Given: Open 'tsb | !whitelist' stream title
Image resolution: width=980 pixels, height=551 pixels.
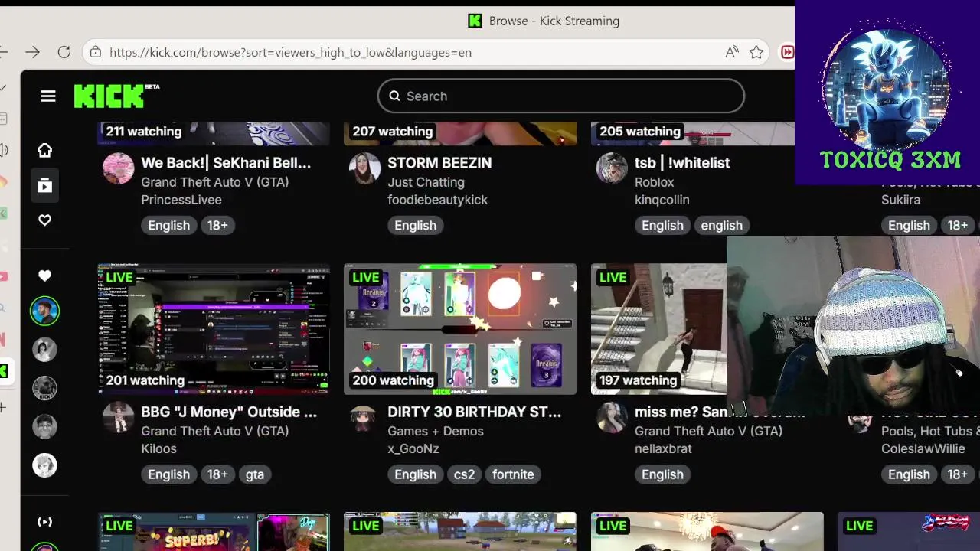Looking at the screenshot, I should [682, 162].
